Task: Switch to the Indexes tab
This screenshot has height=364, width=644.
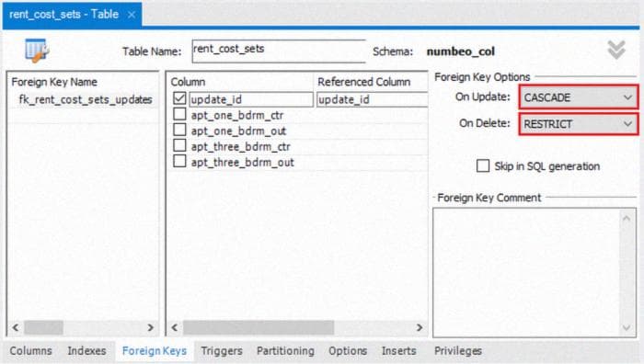Action: pos(86,351)
